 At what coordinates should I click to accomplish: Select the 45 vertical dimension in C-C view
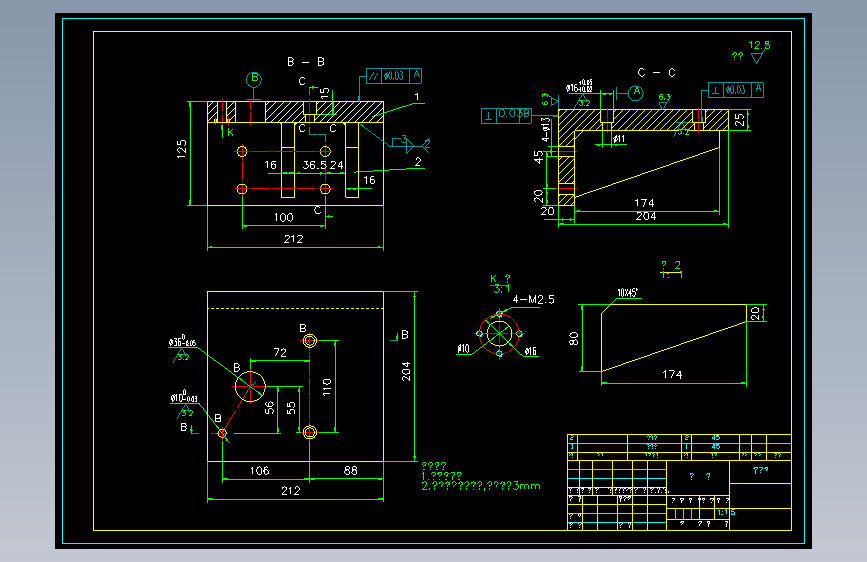[539, 158]
